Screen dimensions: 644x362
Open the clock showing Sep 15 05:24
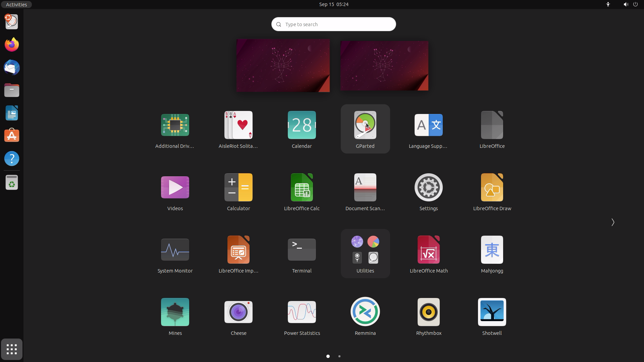click(333, 4)
